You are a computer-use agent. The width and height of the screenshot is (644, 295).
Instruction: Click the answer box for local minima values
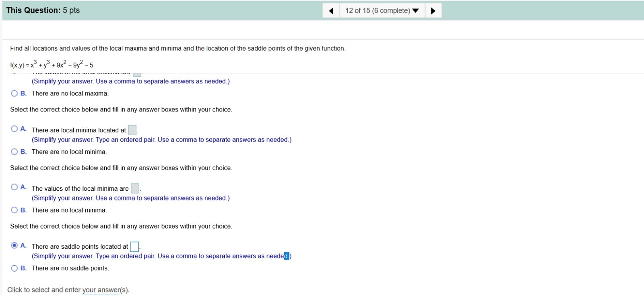pos(135,188)
